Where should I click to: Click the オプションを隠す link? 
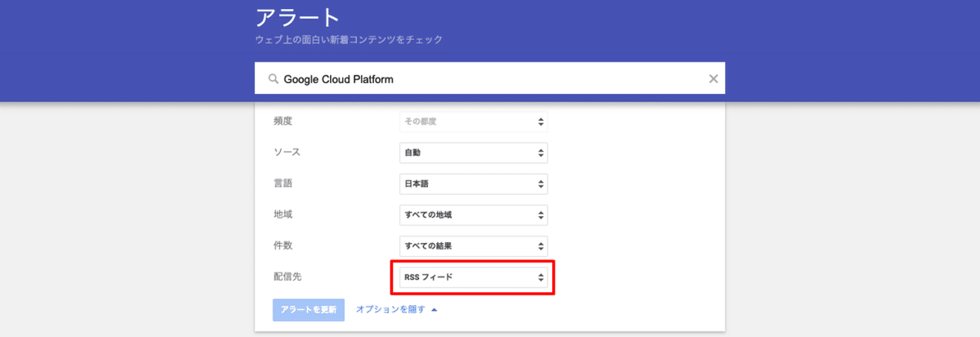pyautogui.click(x=390, y=310)
